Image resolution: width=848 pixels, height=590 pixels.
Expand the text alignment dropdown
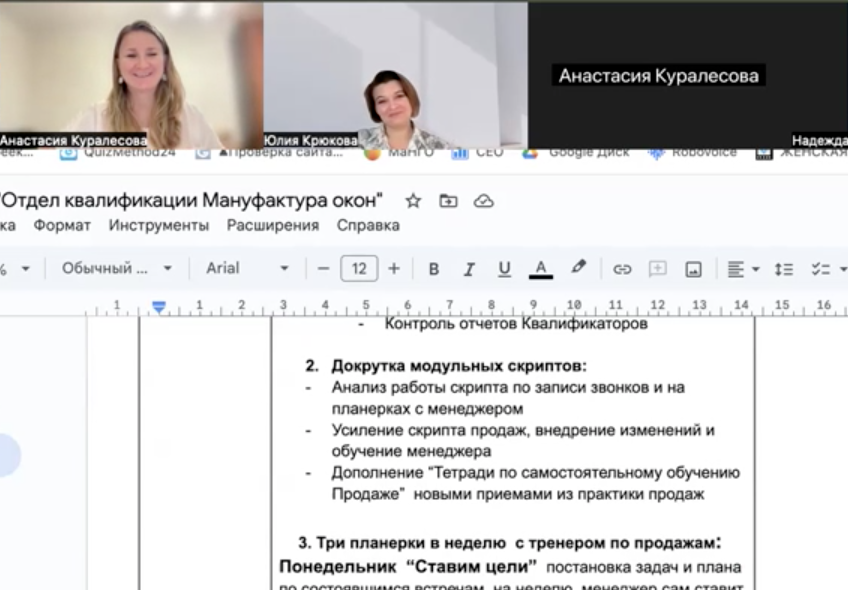tap(742, 269)
